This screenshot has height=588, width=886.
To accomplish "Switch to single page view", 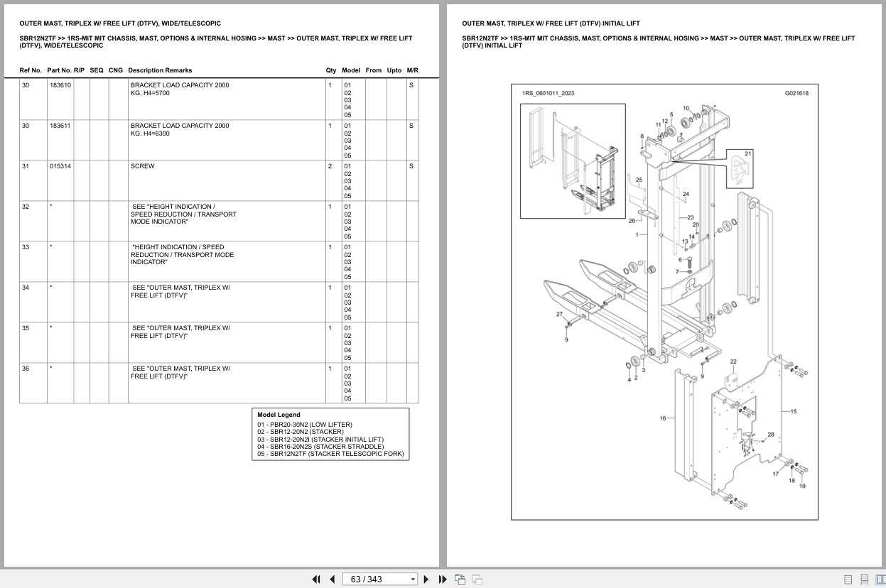I will (848, 579).
